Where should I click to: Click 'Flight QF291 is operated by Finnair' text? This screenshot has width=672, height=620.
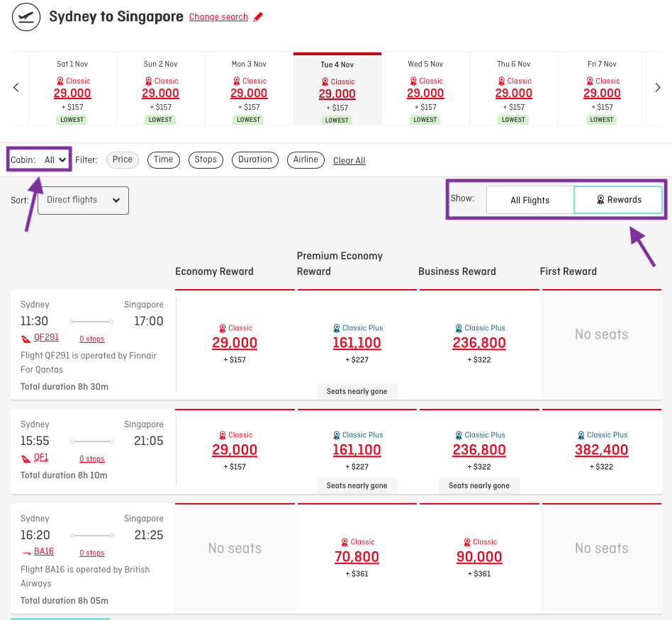pyautogui.click(x=89, y=356)
